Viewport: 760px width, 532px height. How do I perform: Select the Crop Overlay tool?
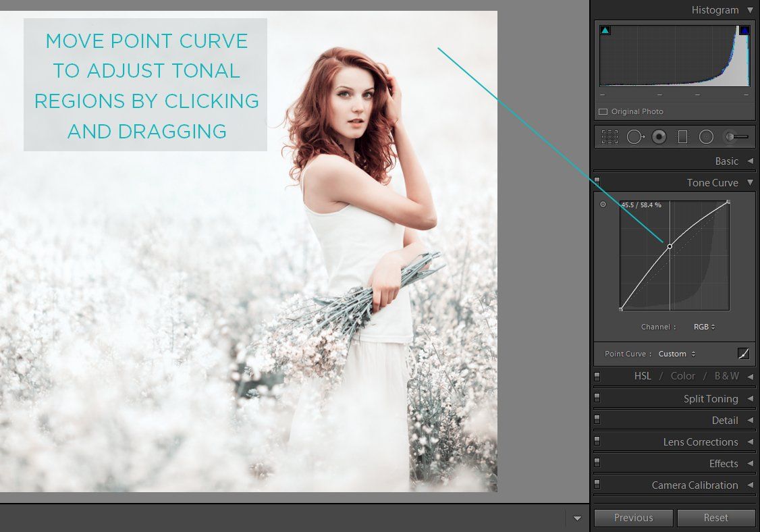pyautogui.click(x=609, y=137)
